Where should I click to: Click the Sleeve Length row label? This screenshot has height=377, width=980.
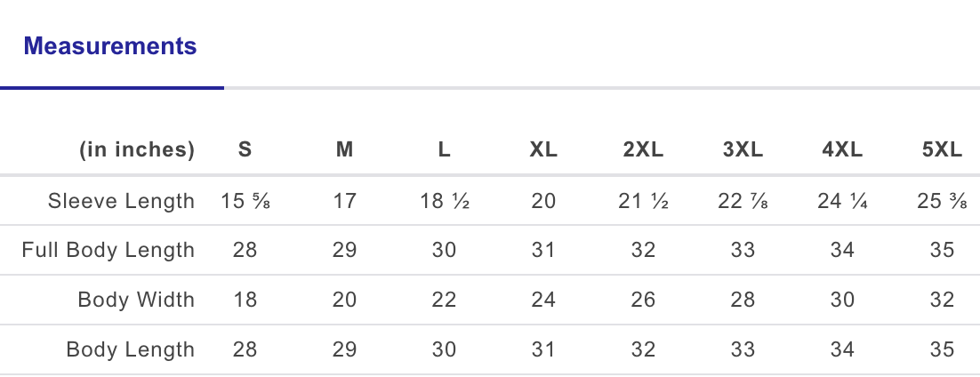tap(121, 201)
